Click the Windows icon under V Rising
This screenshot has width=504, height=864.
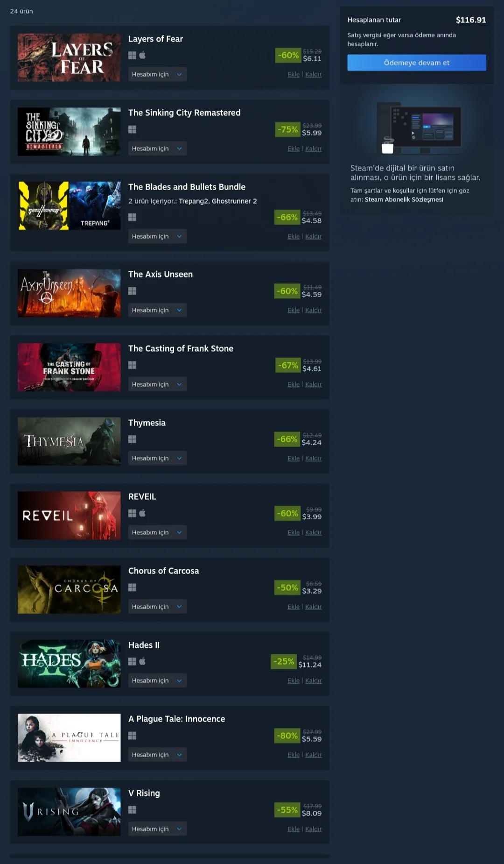pos(132,809)
